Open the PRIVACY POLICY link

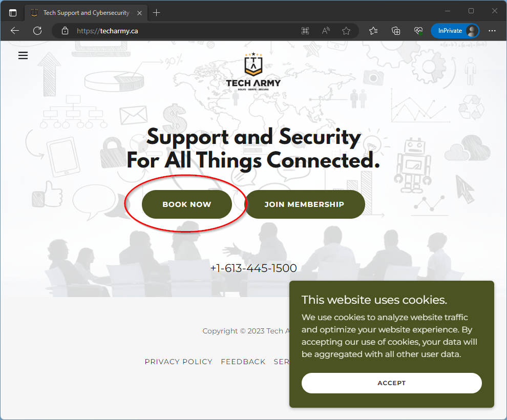tap(179, 362)
